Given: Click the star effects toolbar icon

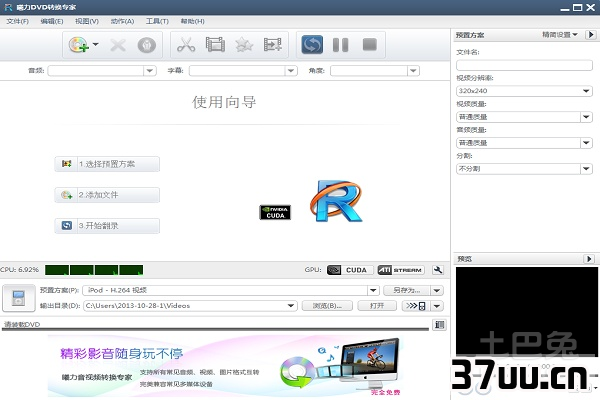Looking at the screenshot, I should tap(244, 45).
